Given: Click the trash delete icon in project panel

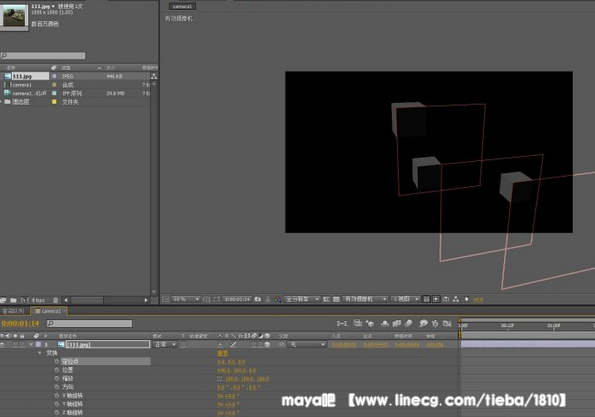Looking at the screenshot, I should [55, 300].
